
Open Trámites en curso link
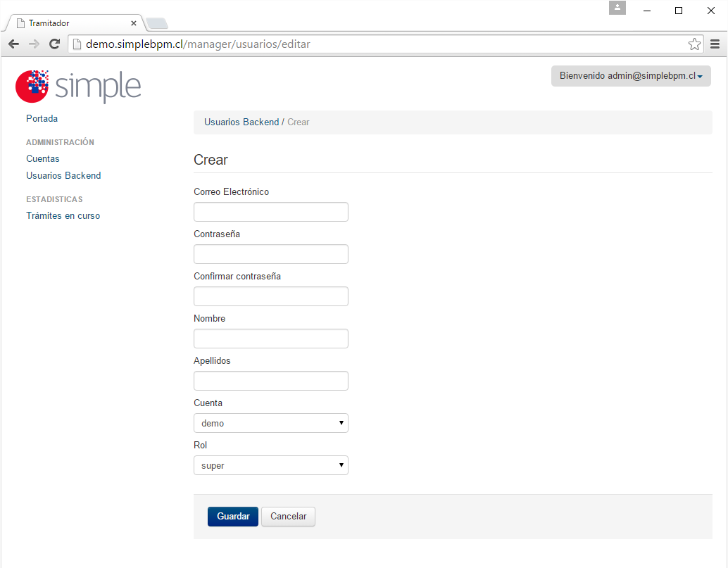click(63, 216)
